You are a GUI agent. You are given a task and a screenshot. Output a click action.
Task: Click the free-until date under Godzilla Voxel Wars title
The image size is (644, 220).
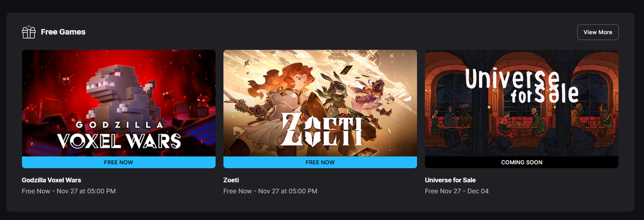(69, 191)
